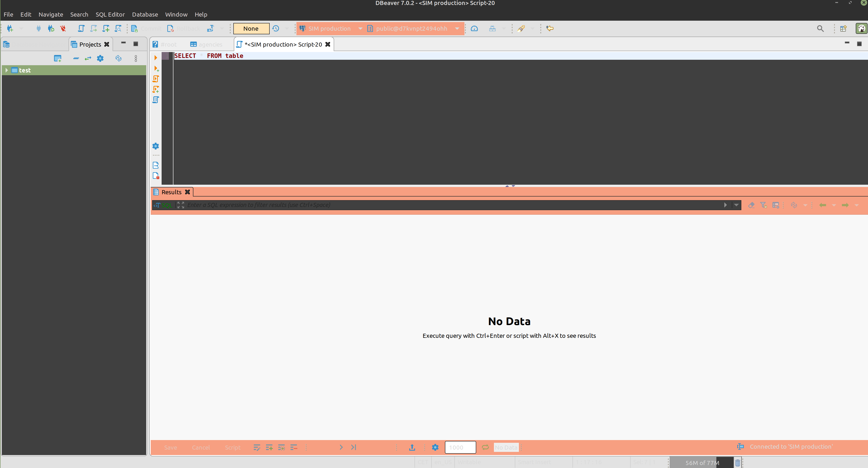The image size is (868, 468).
Task: Click New SQL script icon with plus
Action: (x=106, y=29)
